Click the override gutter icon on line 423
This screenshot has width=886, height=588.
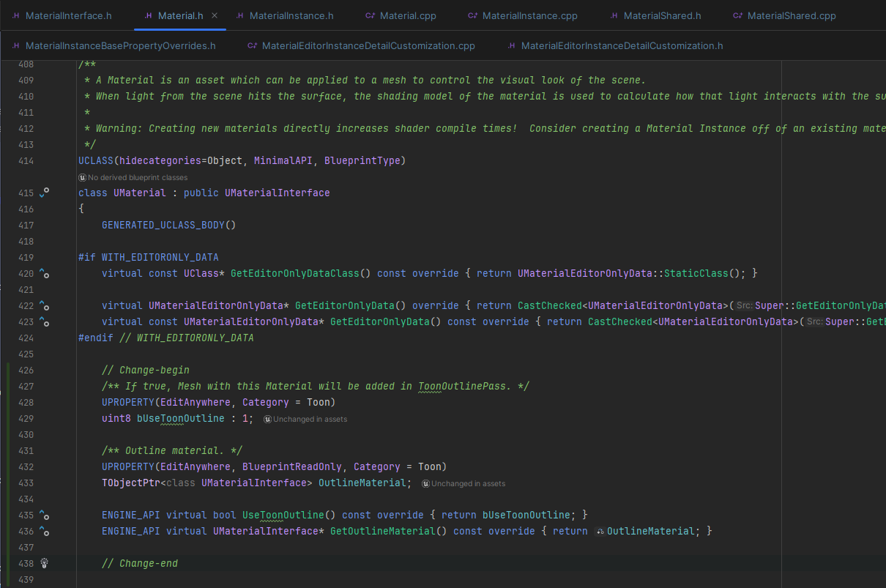[44, 321]
